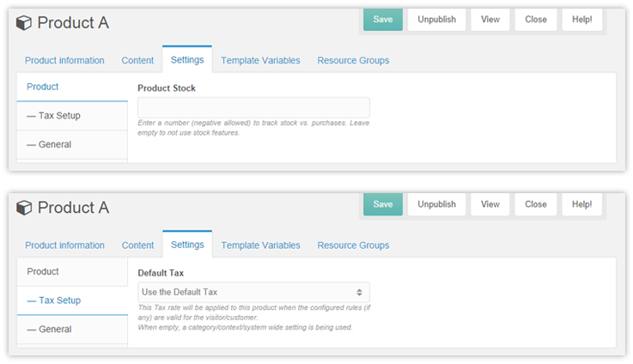Select Product side tab in lower panel
Viewport: 633px width, 364px height.
click(x=72, y=271)
